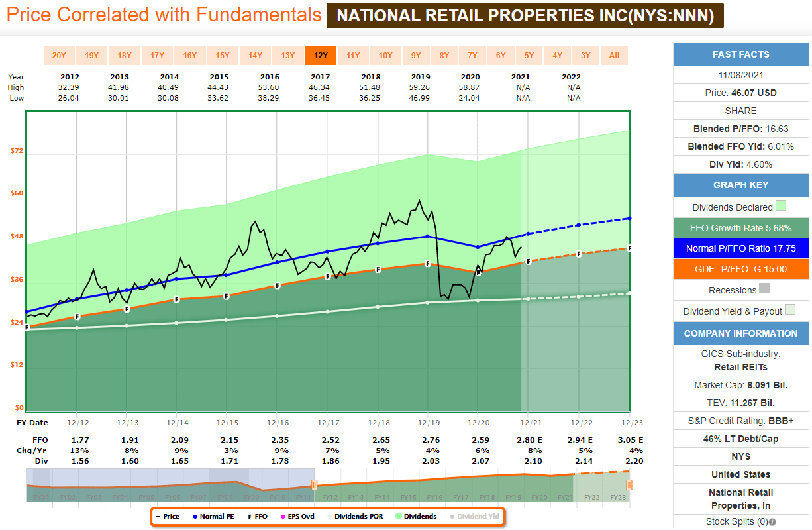Image resolution: width=812 pixels, height=530 pixels.
Task: Click the FFO "F" marker in the legend
Action: (x=250, y=516)
